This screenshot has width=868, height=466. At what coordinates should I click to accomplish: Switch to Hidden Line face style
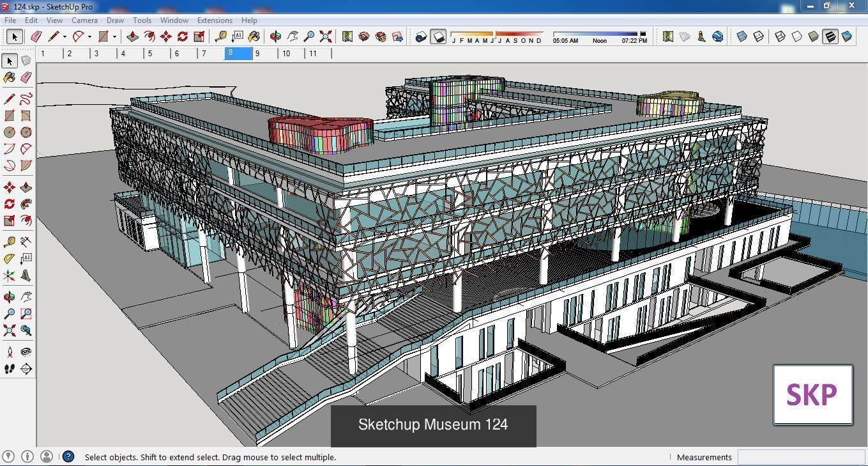(x=797, y=36)
